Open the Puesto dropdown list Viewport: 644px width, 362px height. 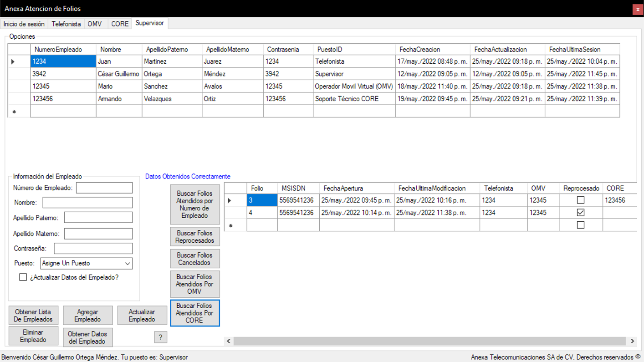tap(127, 263)
